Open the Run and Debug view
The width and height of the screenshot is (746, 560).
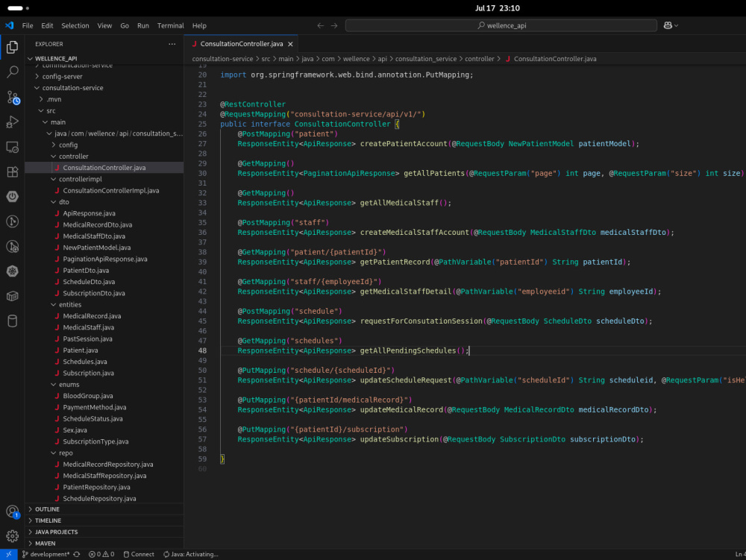point(13,122)
